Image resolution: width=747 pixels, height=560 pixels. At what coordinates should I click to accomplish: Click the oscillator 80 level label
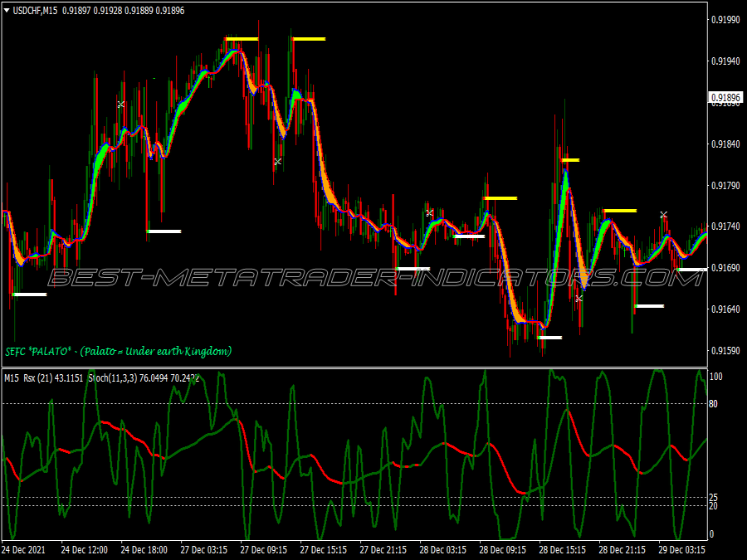point(713,404)
